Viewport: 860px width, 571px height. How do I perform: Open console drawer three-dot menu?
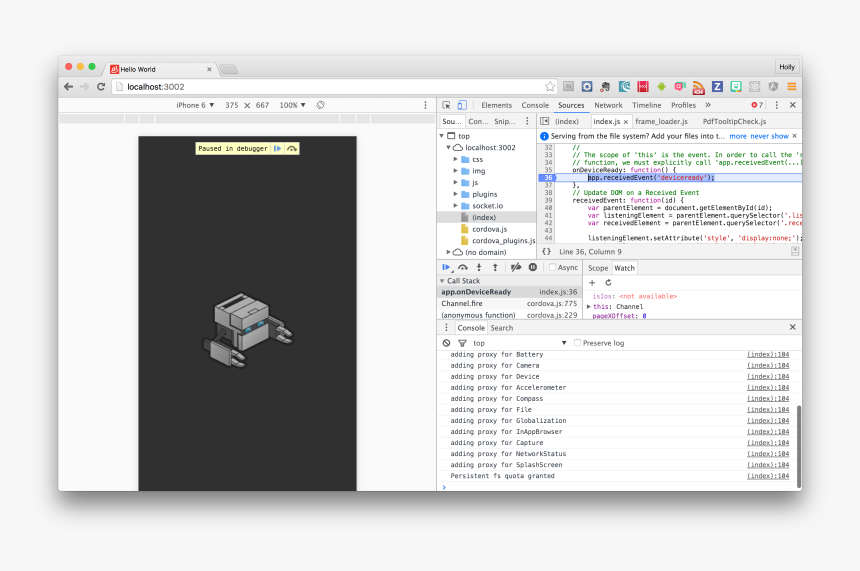point(446,327)
